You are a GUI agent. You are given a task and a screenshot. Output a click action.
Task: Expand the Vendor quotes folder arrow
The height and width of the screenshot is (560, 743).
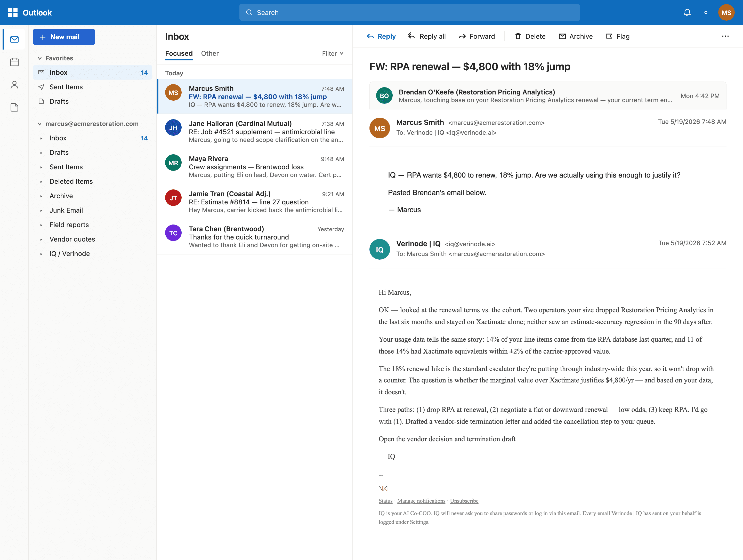(x=41, y=239)
